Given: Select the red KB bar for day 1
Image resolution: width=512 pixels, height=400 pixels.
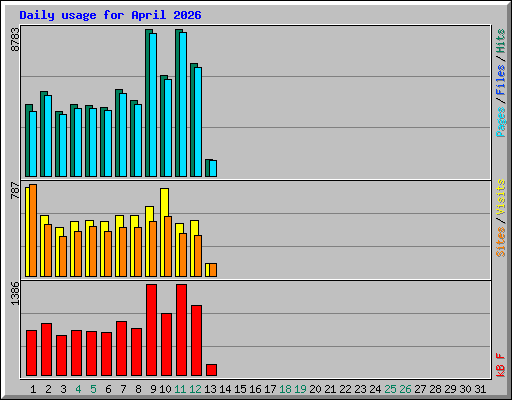Looking at the screenshot, I should click(31, 353).
